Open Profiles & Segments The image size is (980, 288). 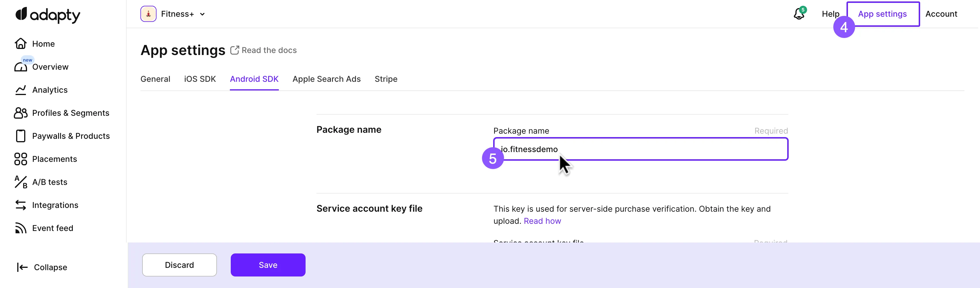tap(70, 113)
